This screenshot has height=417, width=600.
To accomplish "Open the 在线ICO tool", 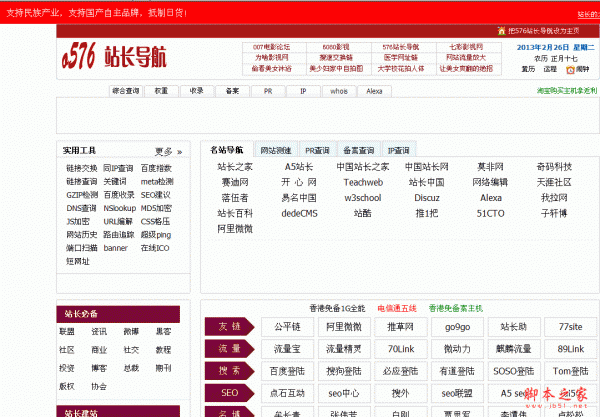I will (155, 248).
